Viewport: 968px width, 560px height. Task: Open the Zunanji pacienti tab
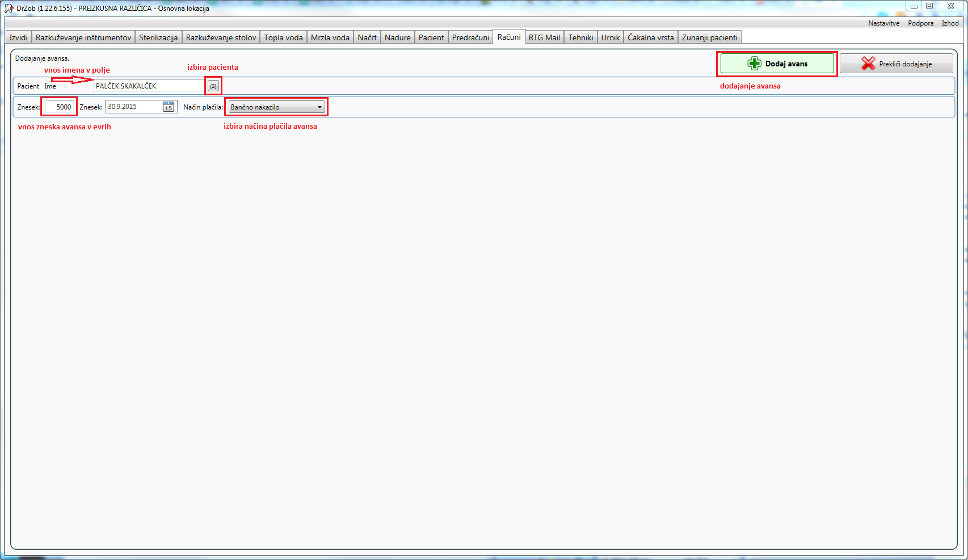[709, 37]
